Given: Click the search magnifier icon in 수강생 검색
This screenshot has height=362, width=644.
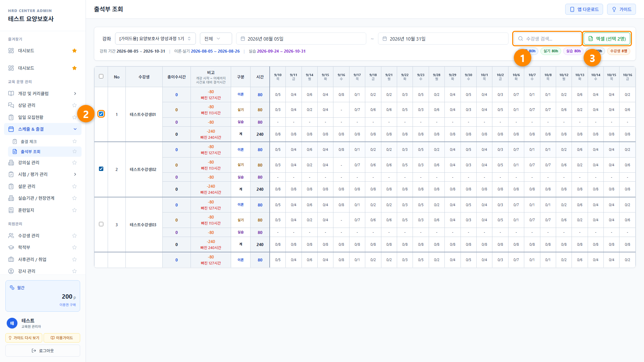Looking at the screenshot, I should [x=521, y=39].
